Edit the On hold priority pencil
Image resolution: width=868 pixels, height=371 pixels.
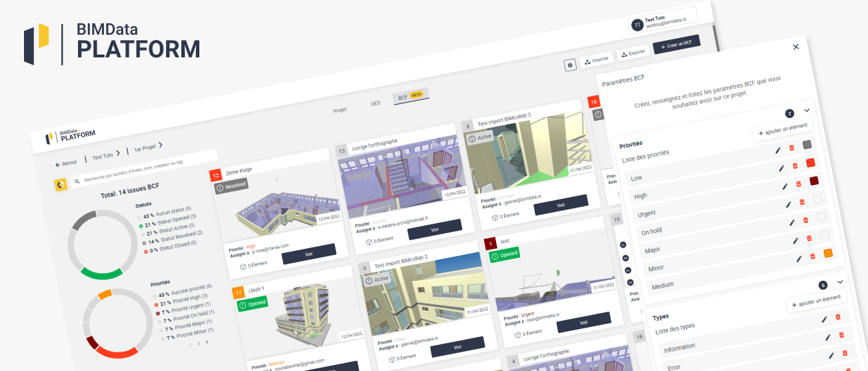point(788,204)
